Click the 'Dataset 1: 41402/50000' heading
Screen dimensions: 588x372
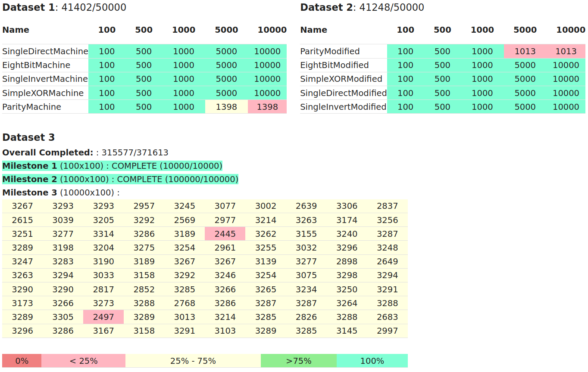coord(64,7)
